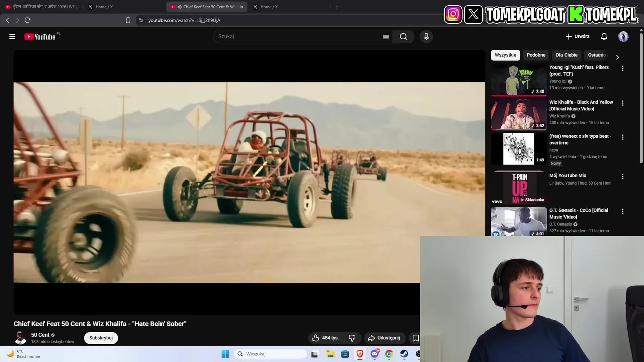Open Steam from the taskbar

coord(404,354)
